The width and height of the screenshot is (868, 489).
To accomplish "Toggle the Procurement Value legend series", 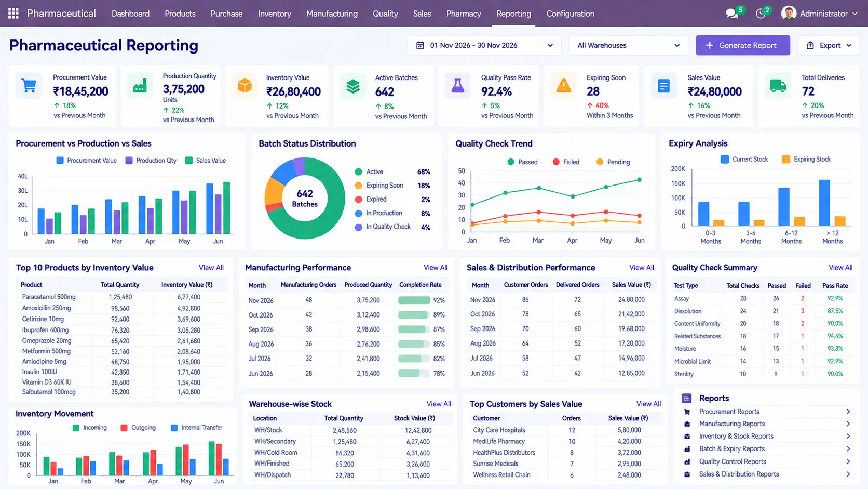I will point(86,161).
